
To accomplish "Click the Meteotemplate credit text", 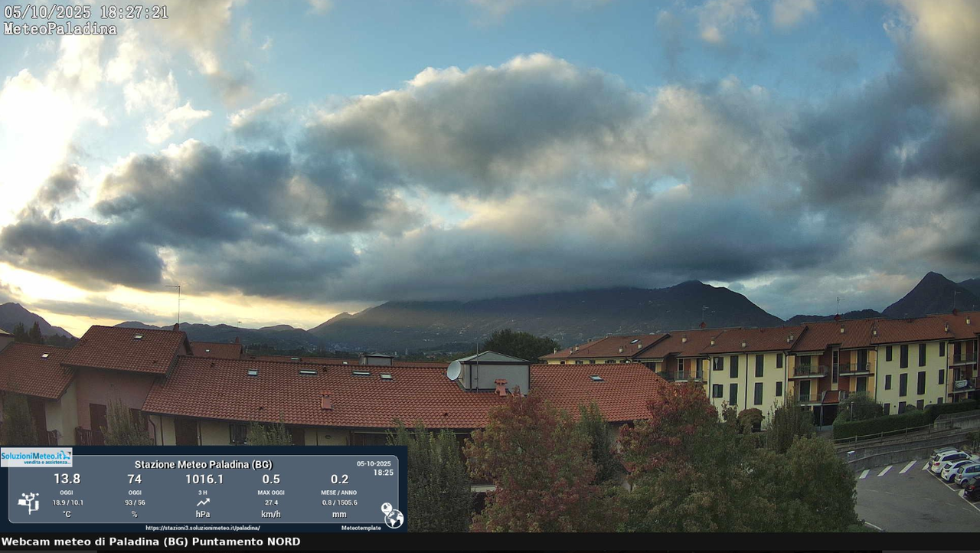I will coord(361,528).
